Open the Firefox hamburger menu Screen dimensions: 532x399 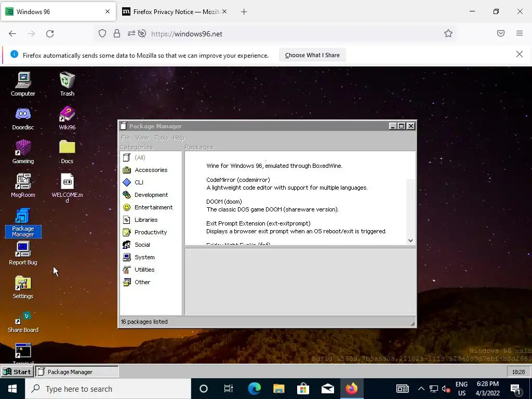point(520,33)
